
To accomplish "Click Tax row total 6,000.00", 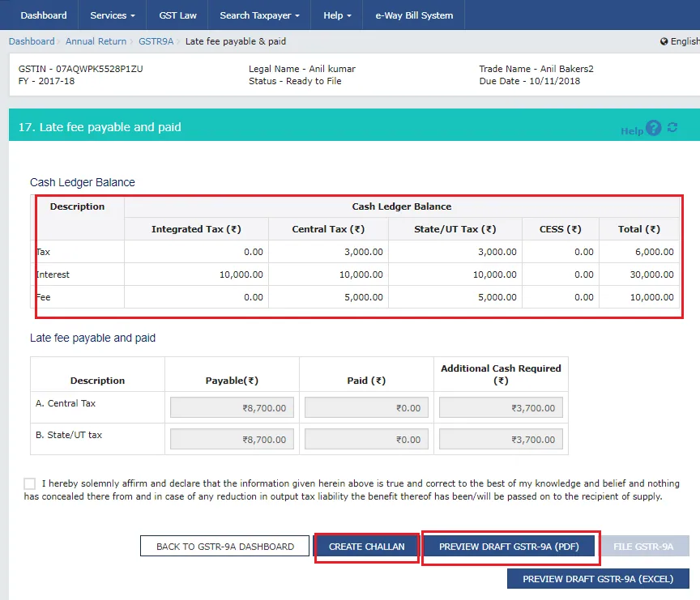I will (x=654, y=252).
